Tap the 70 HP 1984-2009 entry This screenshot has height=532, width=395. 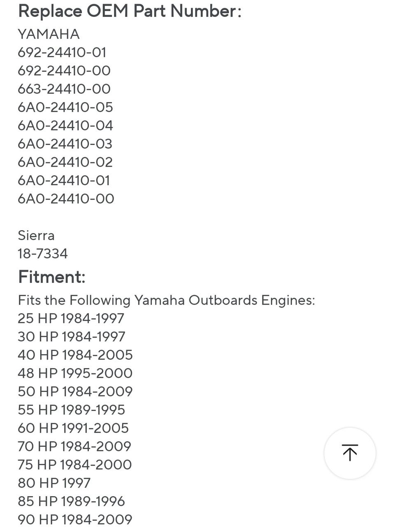point(74,446)
